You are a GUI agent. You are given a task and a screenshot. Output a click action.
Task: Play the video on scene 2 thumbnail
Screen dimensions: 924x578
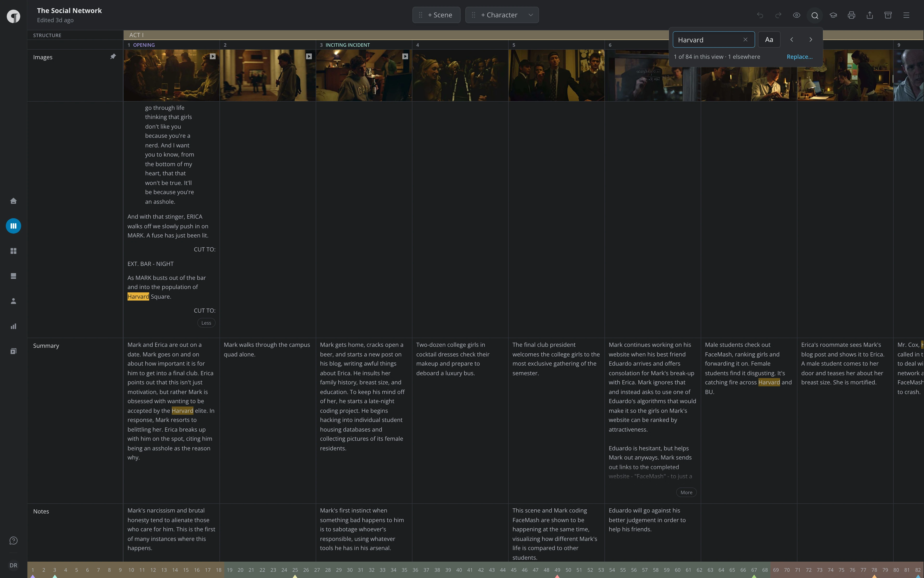coord(309,56)
